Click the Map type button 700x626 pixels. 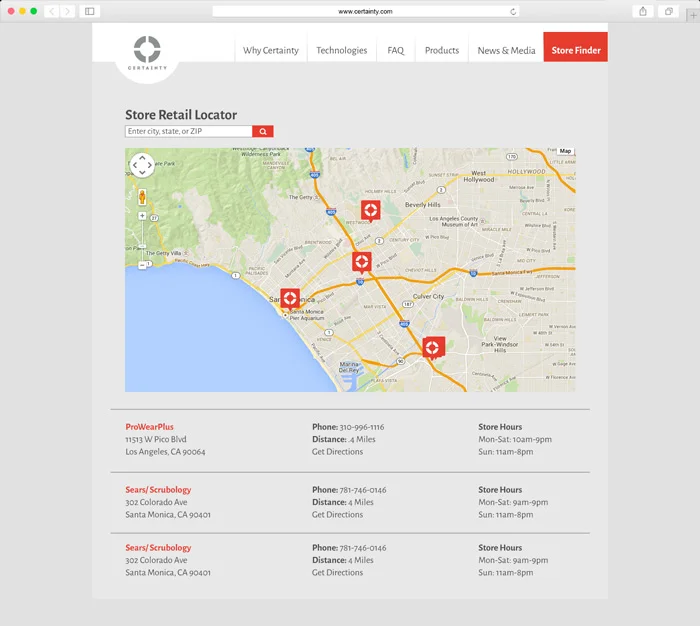[x=565, y=151]
